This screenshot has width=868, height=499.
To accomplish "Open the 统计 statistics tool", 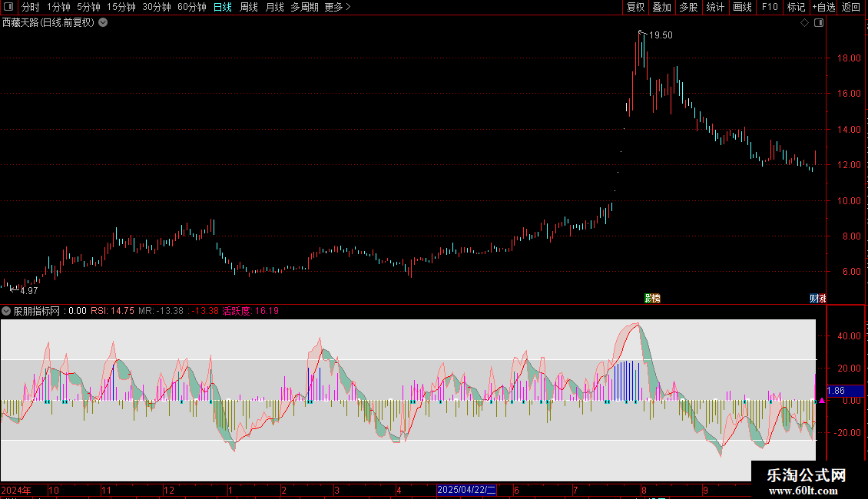I will [715, 7].
